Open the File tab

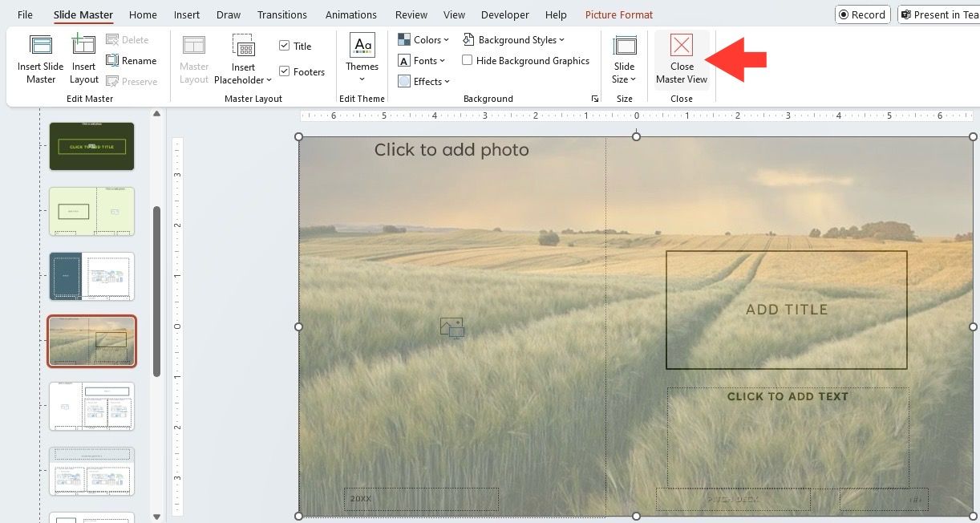tap(26, 14)
